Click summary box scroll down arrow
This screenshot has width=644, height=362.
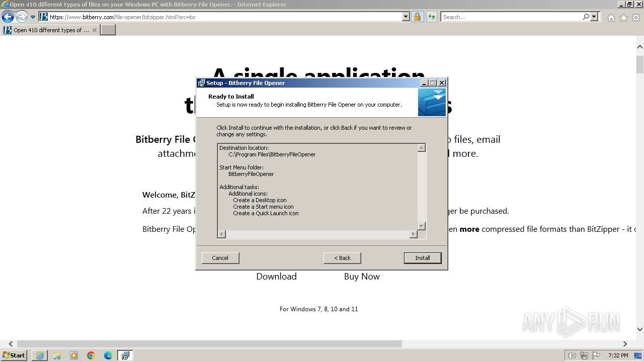pyautogui.click(x=422, y=226)
